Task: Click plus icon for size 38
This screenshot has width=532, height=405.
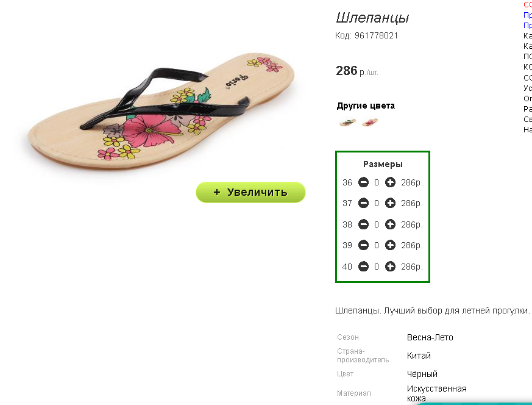Action: (390, 224)
